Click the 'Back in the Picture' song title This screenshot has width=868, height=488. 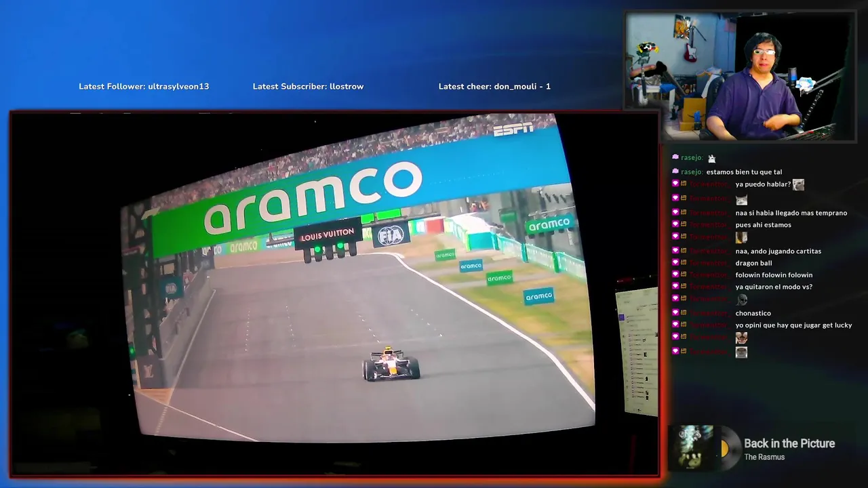point(789,443)
